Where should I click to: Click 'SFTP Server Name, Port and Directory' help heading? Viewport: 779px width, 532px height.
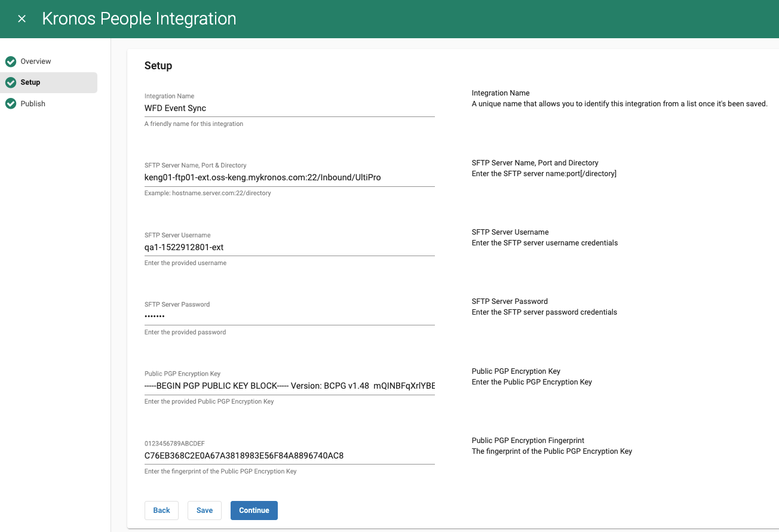pos(535,163)
